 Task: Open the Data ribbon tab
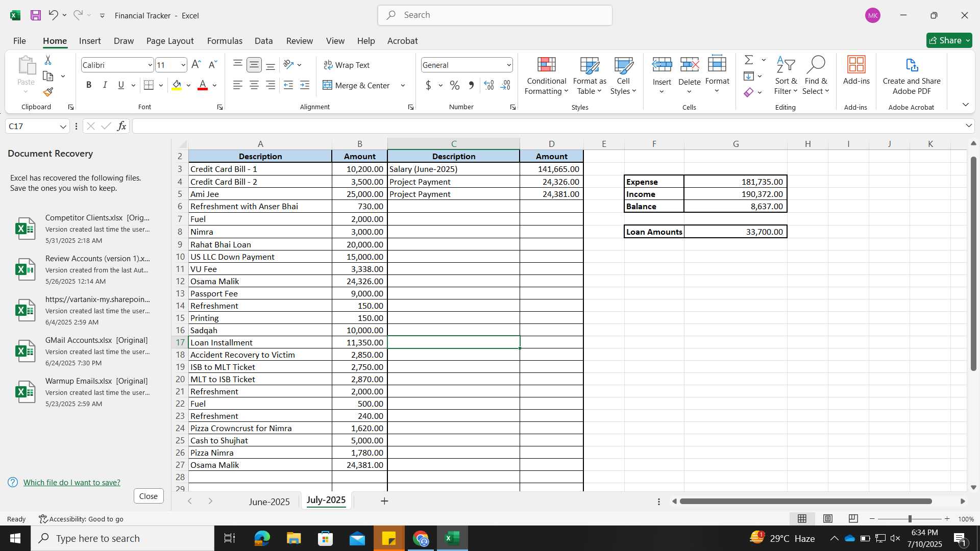tap(263, 41)
